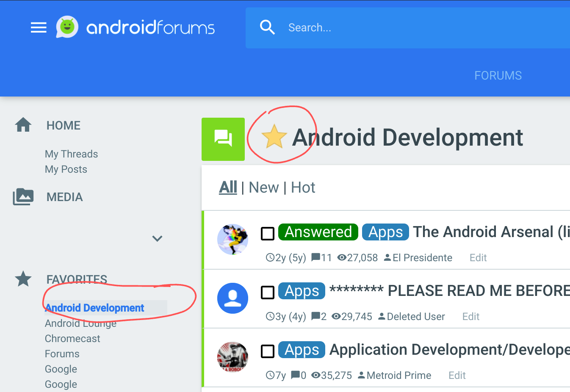The image size is (570, 392).
Task: Open the FORUMS top navigation item
Action: pyautogui.click(x=498, y=75)
